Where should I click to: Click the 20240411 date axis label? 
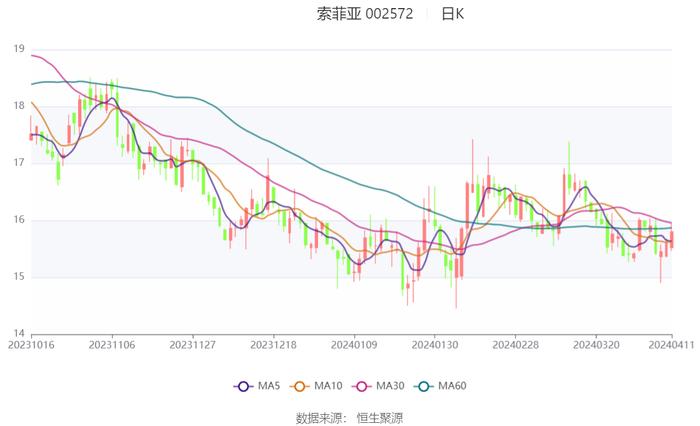coord(671,345)
